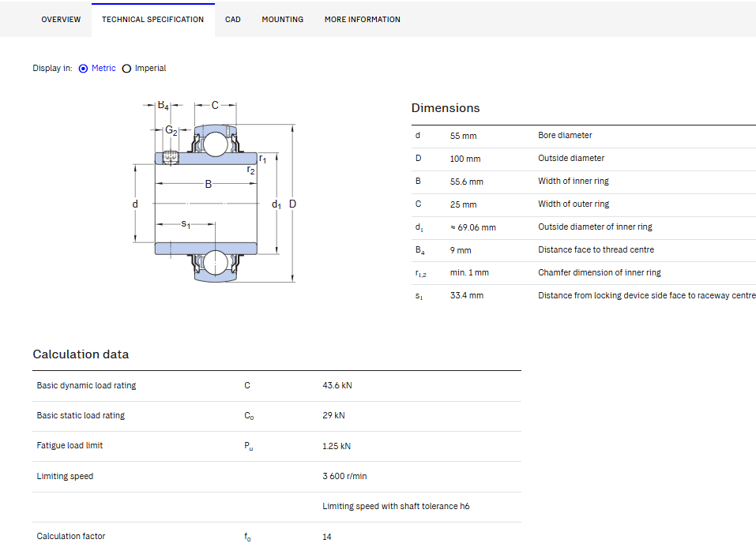Click 'Basic static load rating' label
756x547 pixels.
[81, 415]
